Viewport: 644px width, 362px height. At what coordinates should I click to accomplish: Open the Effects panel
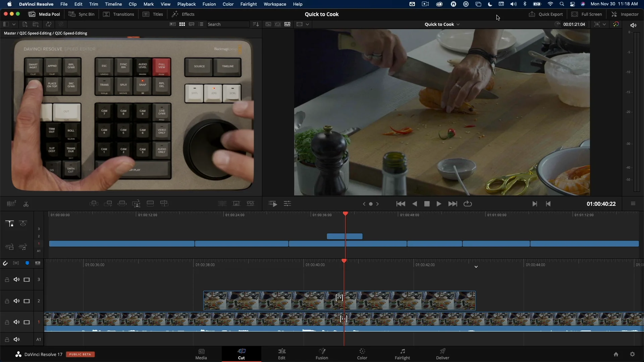[x=183, y=14]
